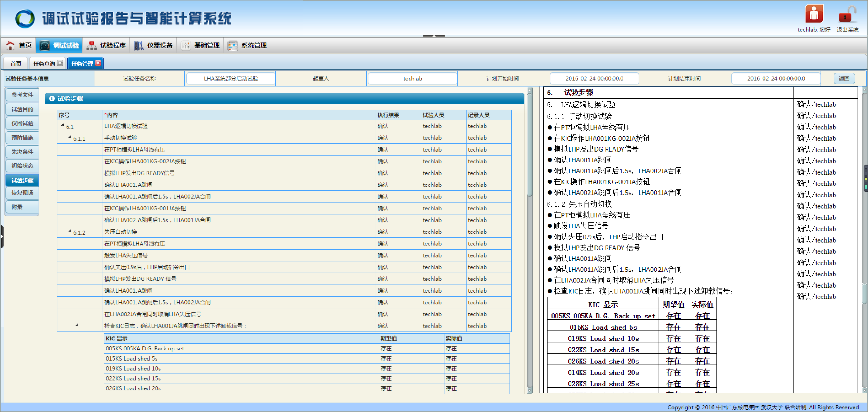
Task: Click the 试验人员 column header
Action: pos(443,115)
